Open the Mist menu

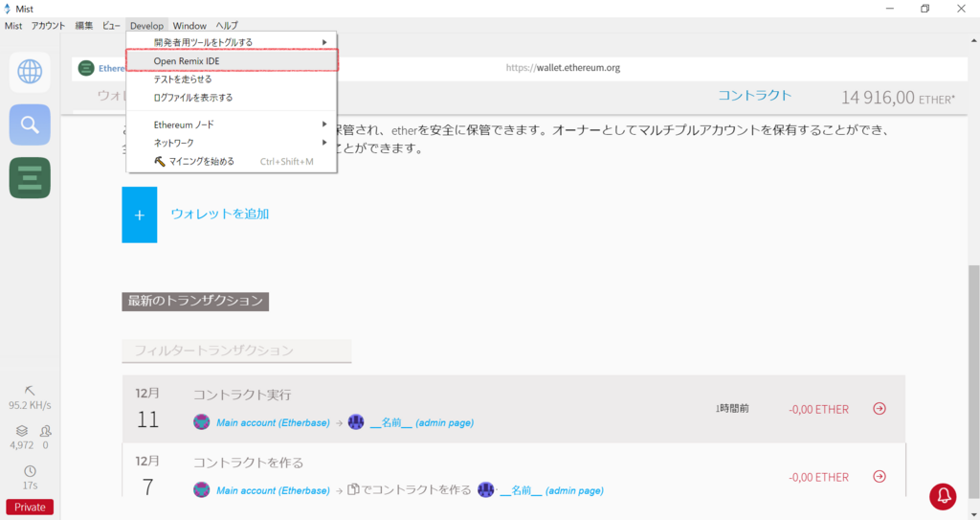[x=13, y=26]
